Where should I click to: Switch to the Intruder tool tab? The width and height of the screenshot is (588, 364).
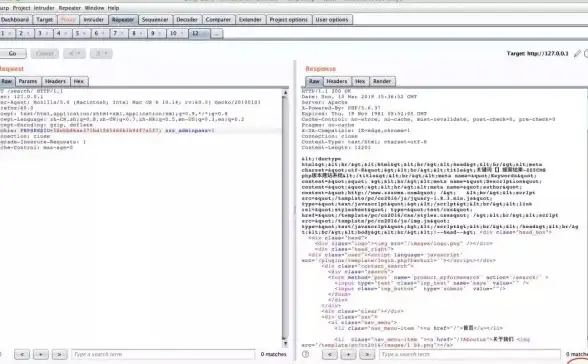(x=93, y=20)
